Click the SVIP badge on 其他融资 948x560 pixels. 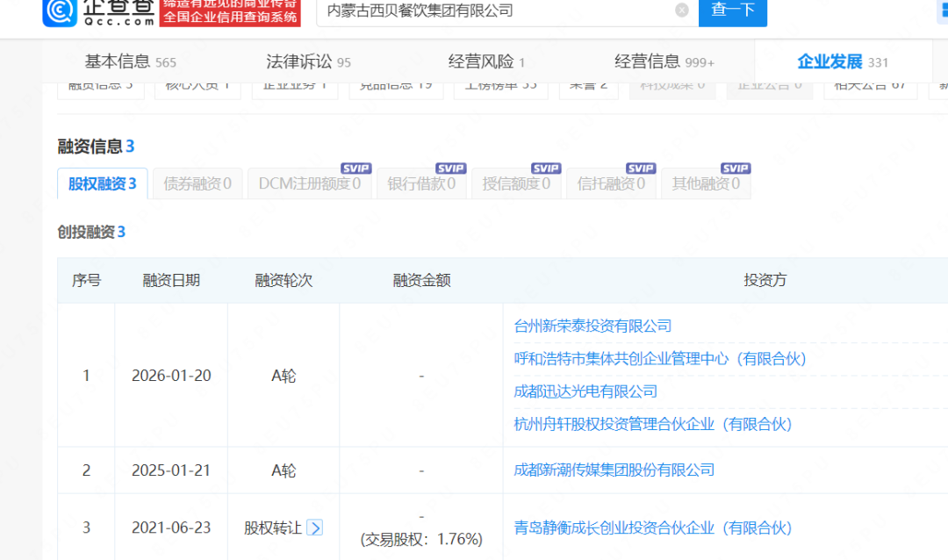pos(736,168)
